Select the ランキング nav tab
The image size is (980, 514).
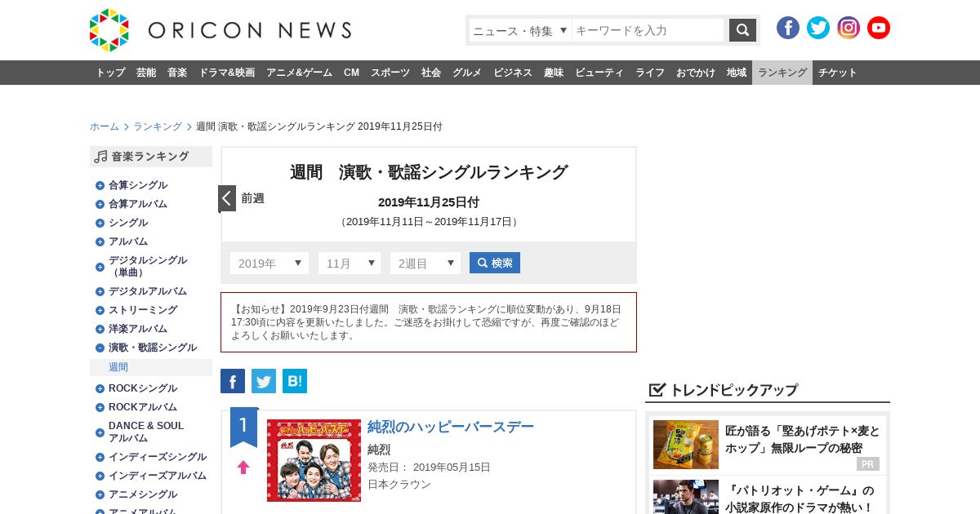pos(782,73)
